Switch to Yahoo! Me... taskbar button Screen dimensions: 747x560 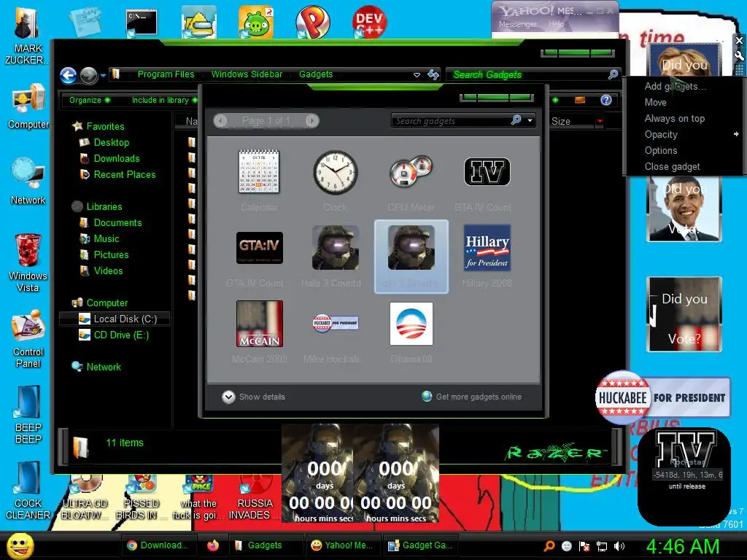click(342, 545)
